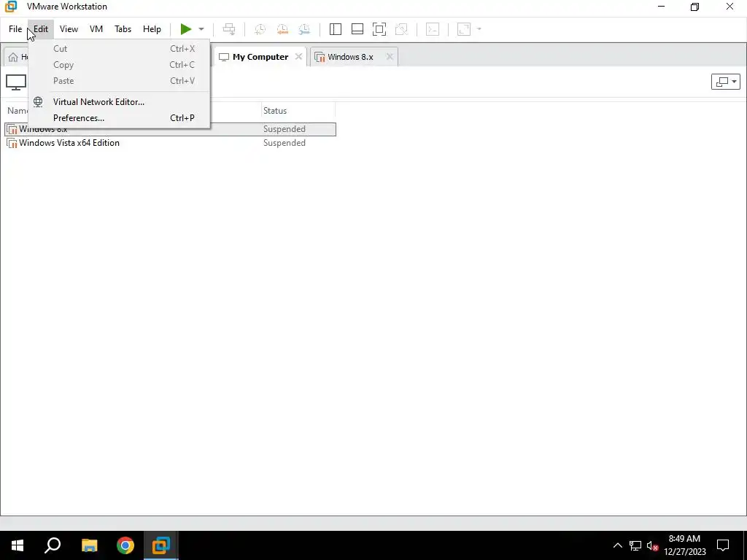Select Cut in Edit menu
This screenshot has width=747, height=560.
coord(119,49)
